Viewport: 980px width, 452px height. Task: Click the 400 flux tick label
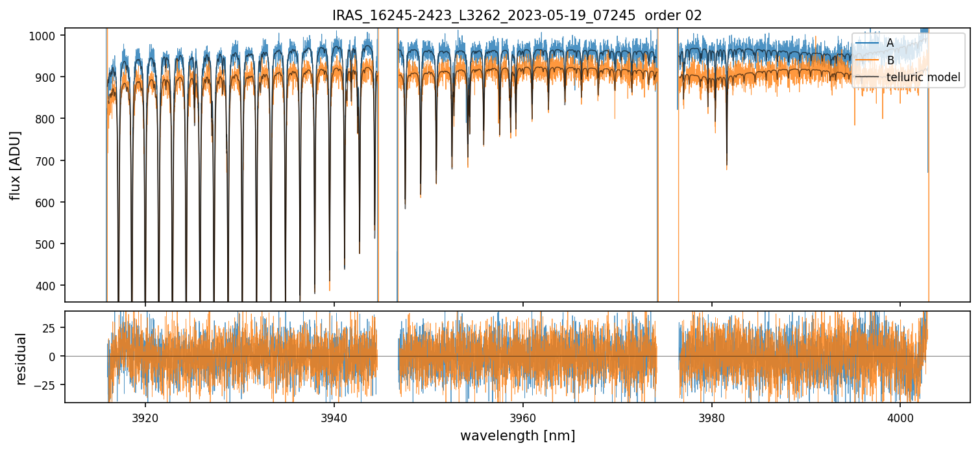click(49, 286)
